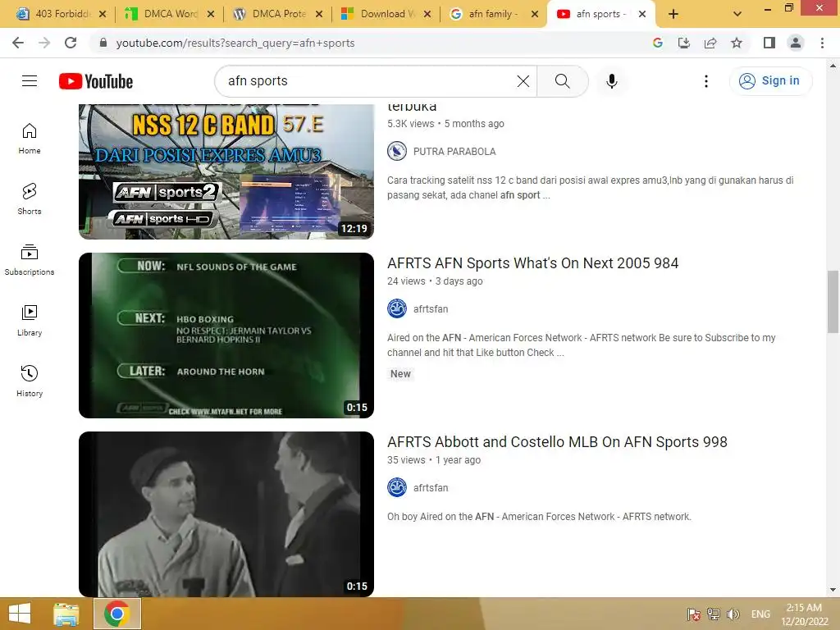The image size is (840, 630).
Task: Go back with the browser back arrow
Action: (x=18, y=43)
